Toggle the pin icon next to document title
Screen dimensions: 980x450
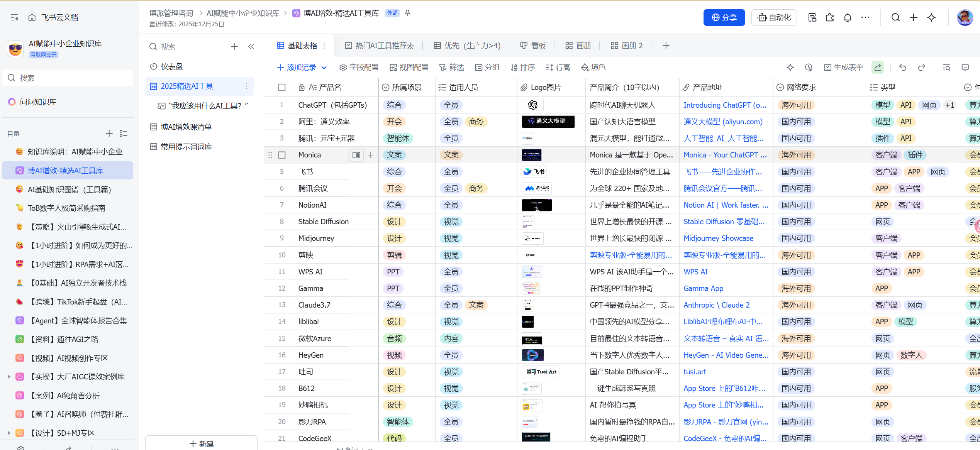(x=407, y=13)
